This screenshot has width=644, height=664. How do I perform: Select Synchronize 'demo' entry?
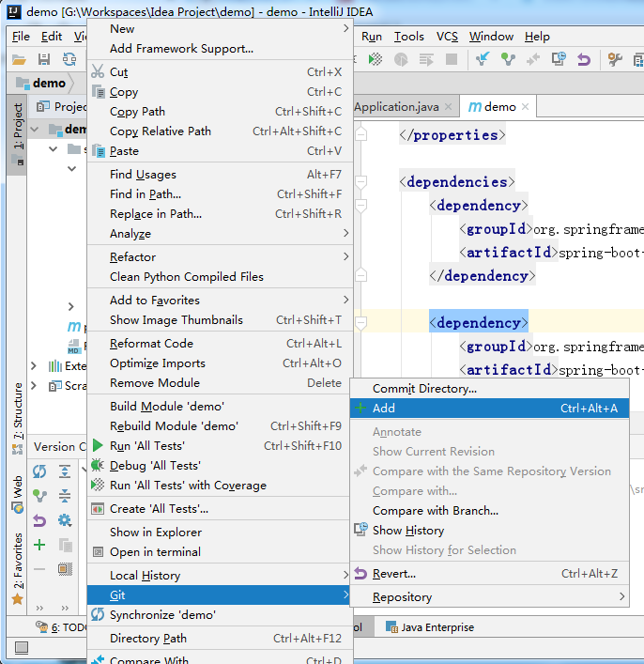(x=220, y=614)
